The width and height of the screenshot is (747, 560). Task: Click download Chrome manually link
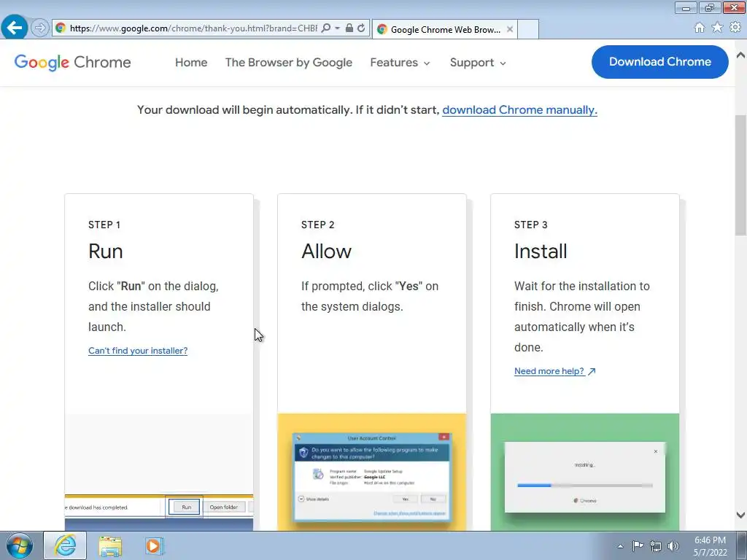tap(519, 110)
